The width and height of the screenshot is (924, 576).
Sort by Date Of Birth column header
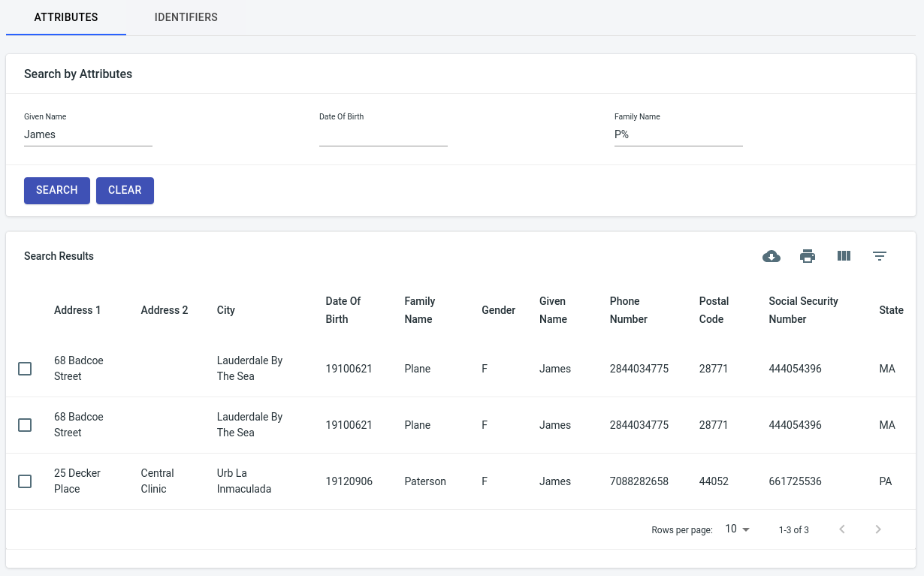pyautogui.click(x=343, y=310)
